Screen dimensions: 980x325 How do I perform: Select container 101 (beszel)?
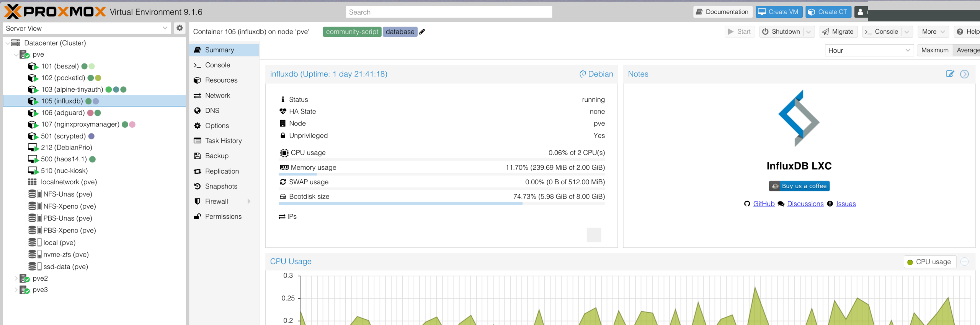tap(60, 66)
